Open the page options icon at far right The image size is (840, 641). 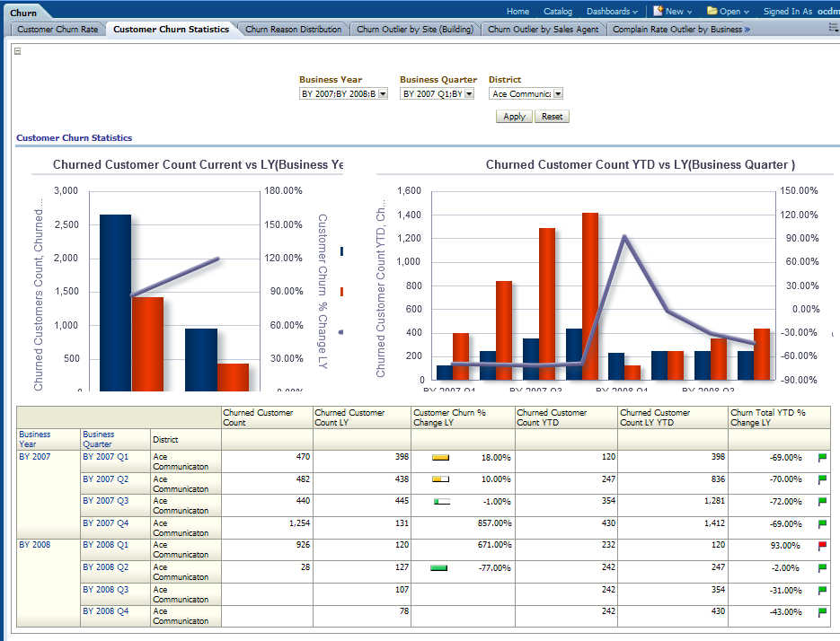[833, 29]
